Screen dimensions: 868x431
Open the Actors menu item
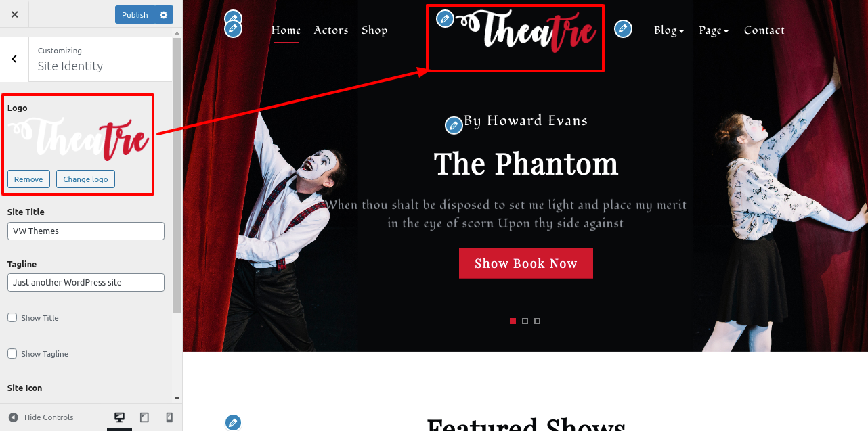click(x=331, y=30)
